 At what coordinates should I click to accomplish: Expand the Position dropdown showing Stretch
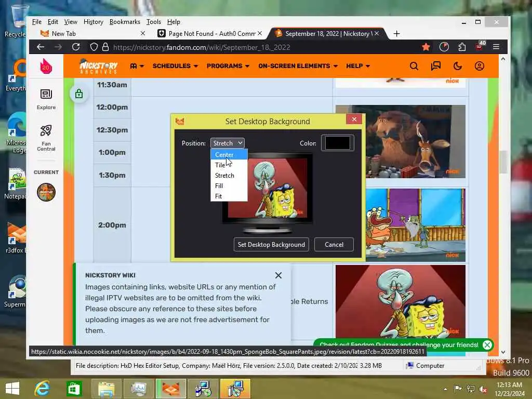click(228, 143)
